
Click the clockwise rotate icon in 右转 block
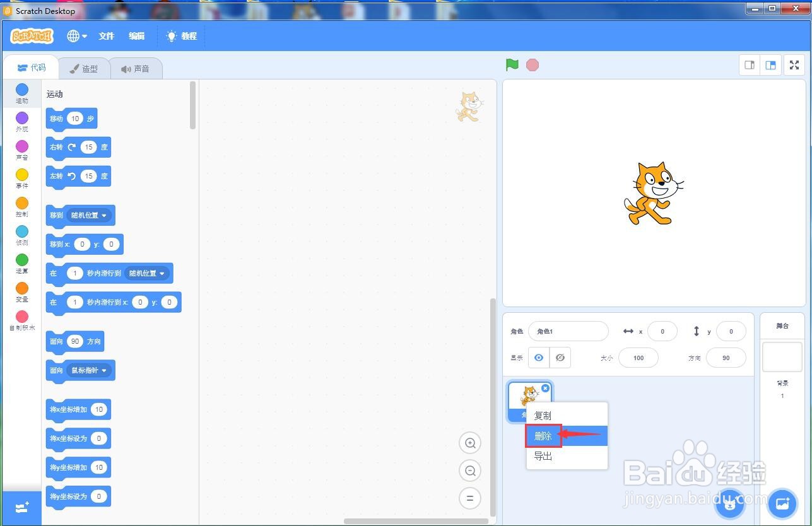click(72, 147)
